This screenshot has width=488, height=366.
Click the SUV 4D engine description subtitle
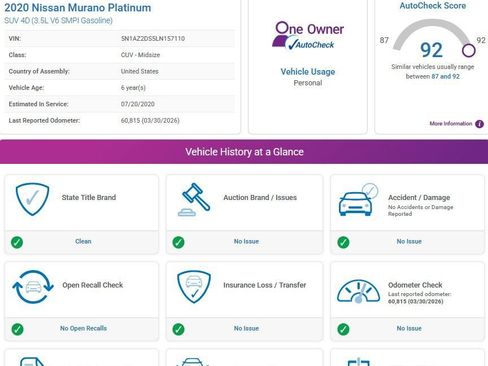point(58,20)
